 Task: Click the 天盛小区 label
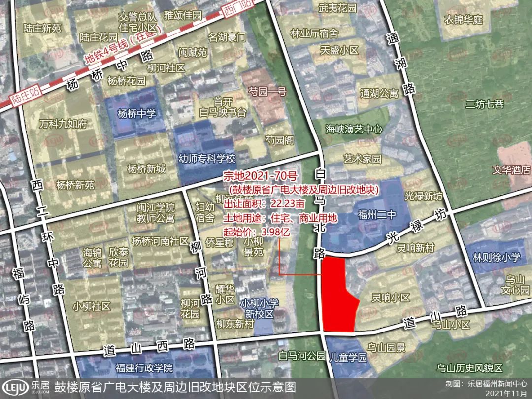tap(339, 50)
